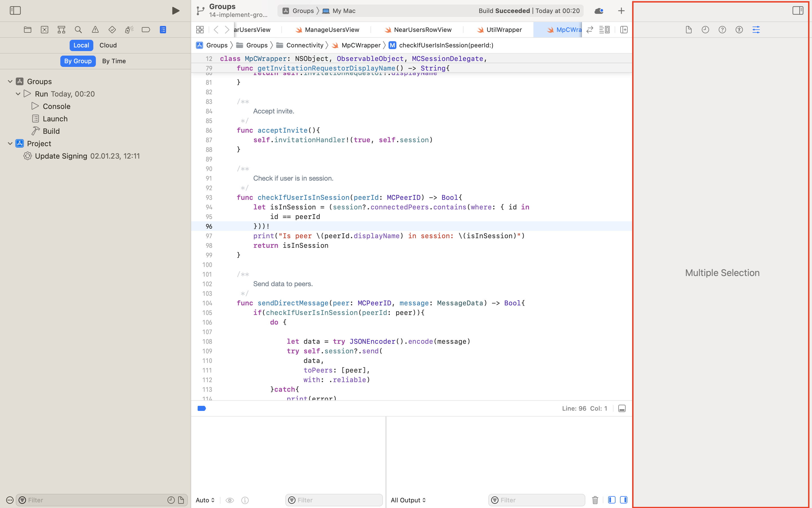Image resolution: width=812 pixels, height=508 pixels.
Task: Run the Groups scheme with play button
Action: (175, 10)
